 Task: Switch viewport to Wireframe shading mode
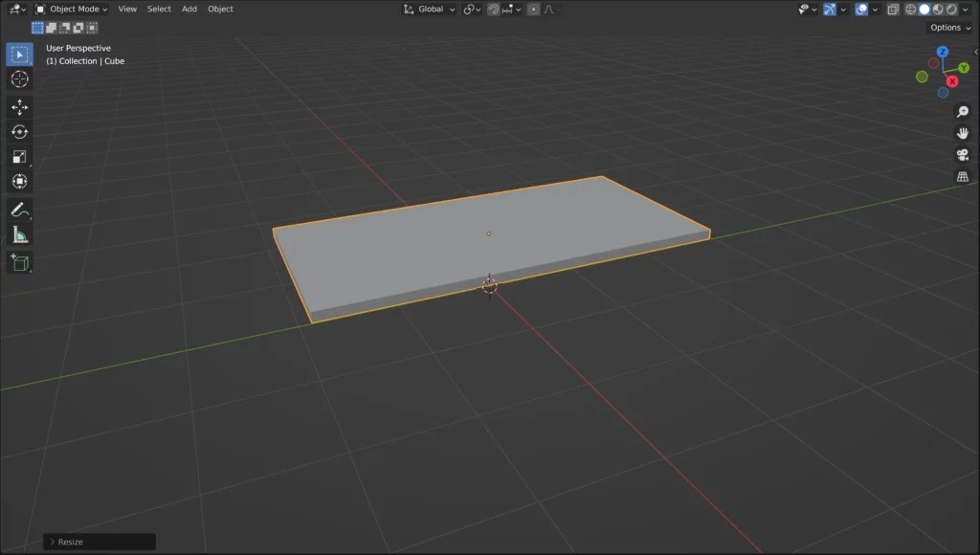[910, 9]
